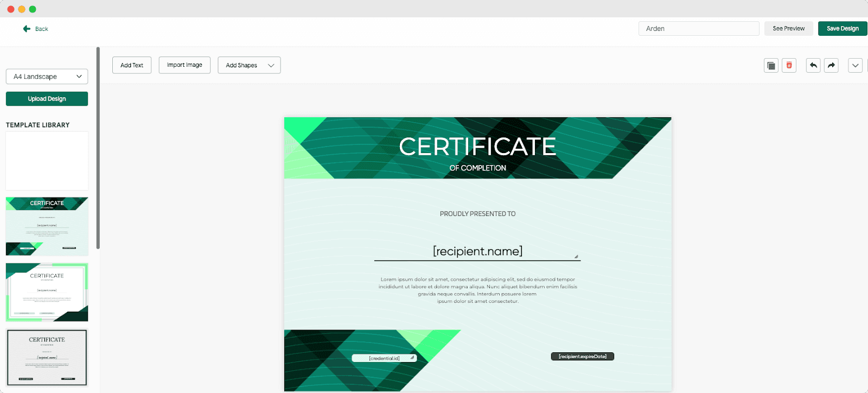Select the green geometric certificate template thumbnail
Viewport: 868px width, 393px height.
[47, 226]
